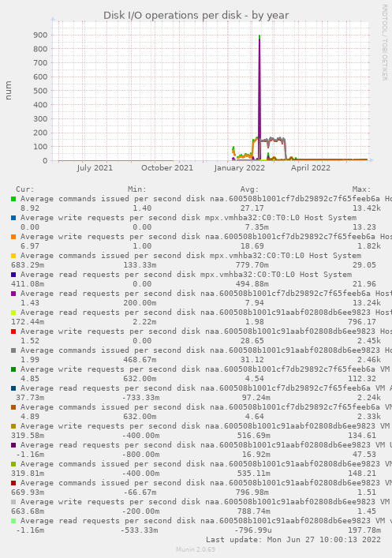Click the magenta legend swatch for naa.600508b1001cf7db read requests
Viewport: 392px width, 558px height.
pyautogui.click(x=13, y=294)
